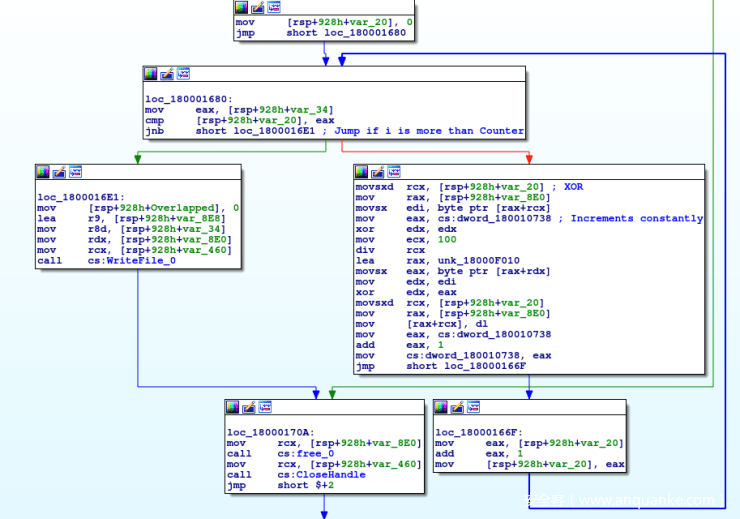The image size is (740, 519).
Task: Click the color icon on loc_18000170A node
Action: click(x=233, y=407)
